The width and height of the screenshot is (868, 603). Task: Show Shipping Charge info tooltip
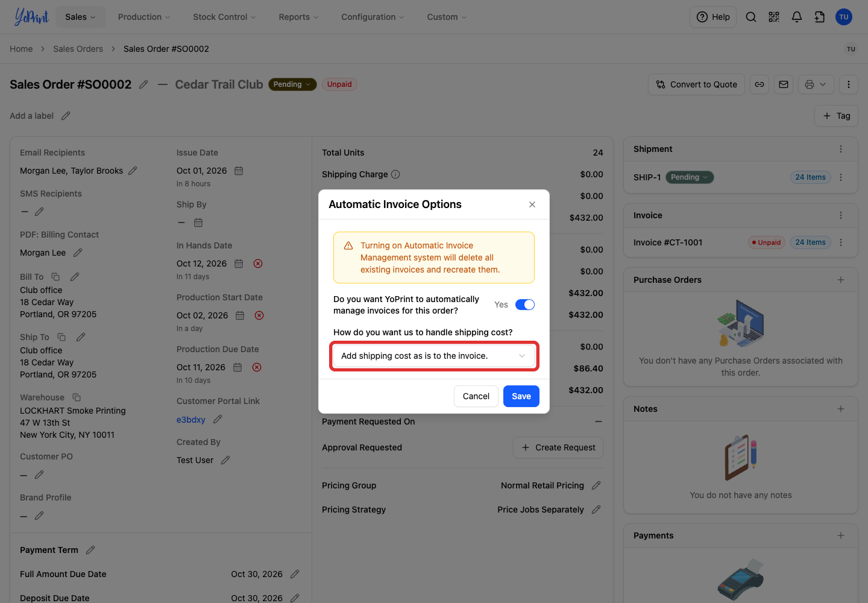pos(395,174)
